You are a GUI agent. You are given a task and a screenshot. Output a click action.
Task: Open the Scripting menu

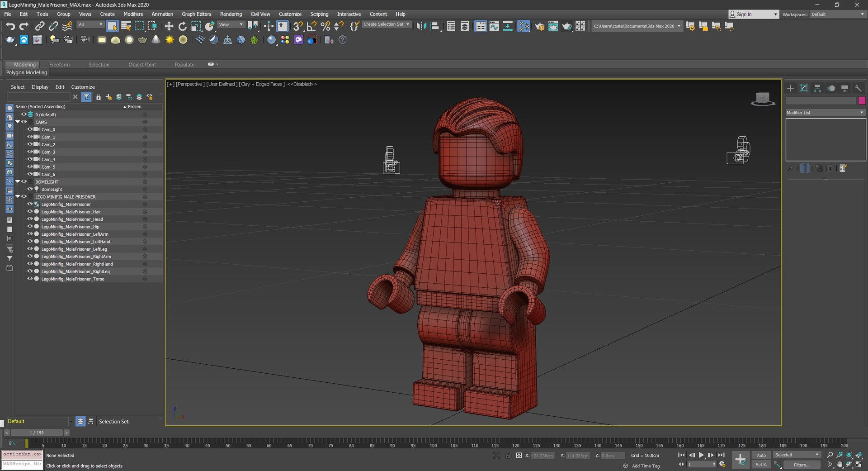[319, 14]
